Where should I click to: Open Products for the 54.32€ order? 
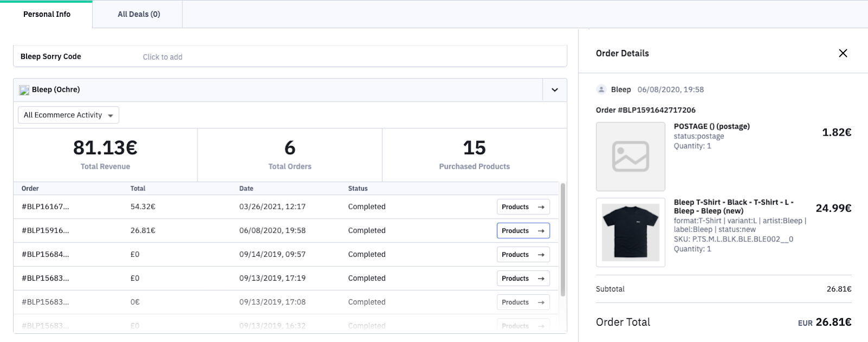coord(523,207)
